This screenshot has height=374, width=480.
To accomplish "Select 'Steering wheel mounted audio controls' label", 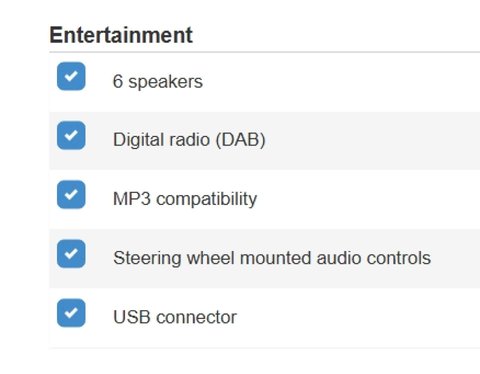I will [x=272, y=258].
